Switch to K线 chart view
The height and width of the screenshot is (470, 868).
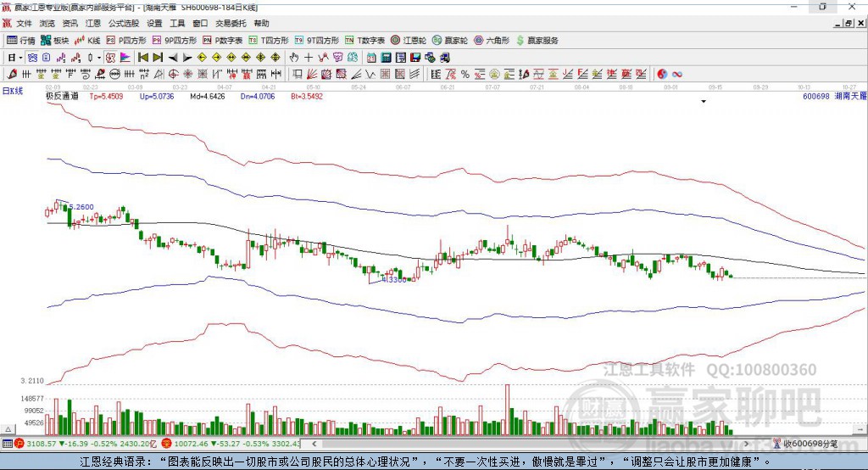tap(87, 41)
